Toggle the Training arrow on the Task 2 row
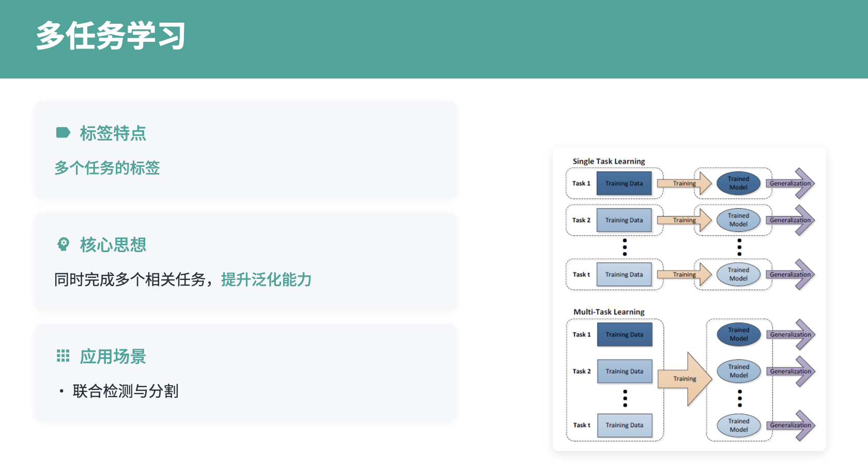The height and width of the screenshot is (469, 868). (x=684, y=220)
